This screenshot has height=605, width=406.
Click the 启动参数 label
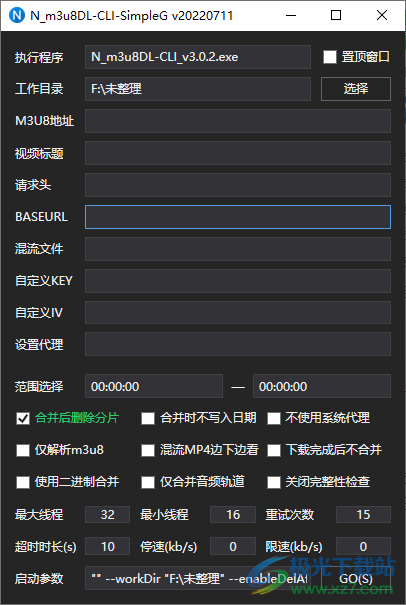[x=39, y=579]
